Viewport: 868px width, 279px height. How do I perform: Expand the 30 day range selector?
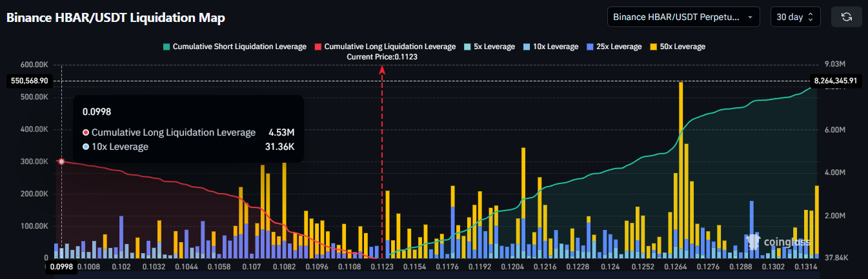point(795,17)
